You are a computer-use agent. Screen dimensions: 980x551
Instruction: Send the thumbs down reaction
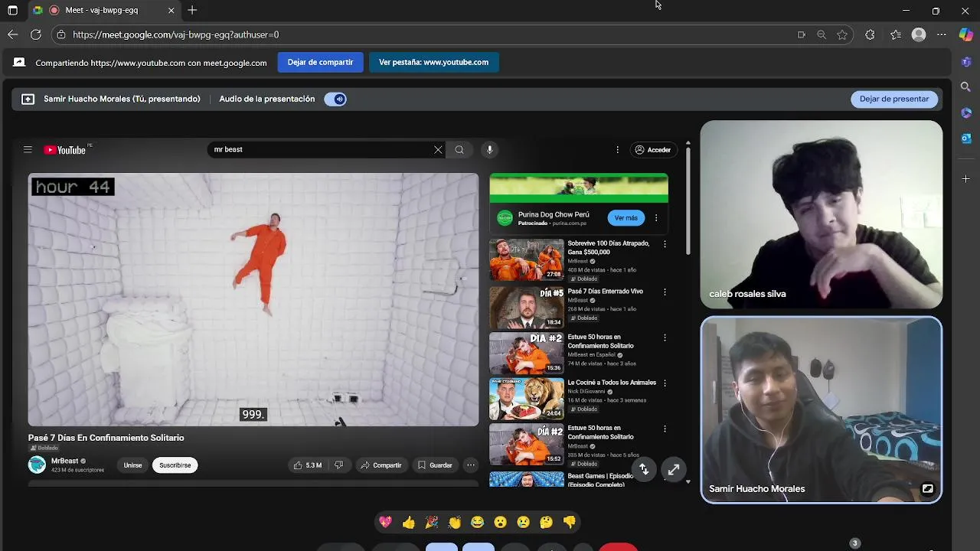570,522
